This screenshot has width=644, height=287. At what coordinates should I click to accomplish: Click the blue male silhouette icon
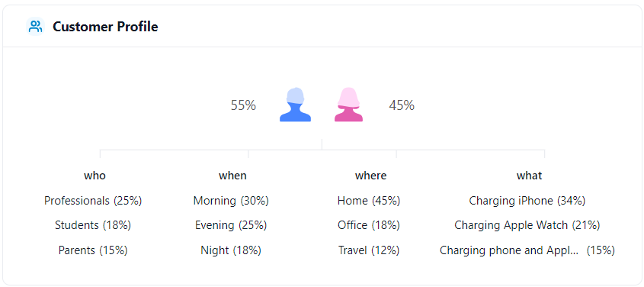[295, 105]
